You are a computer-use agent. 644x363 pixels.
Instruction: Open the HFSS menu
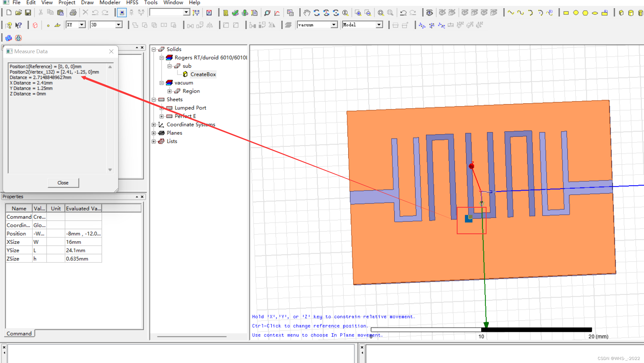point(132,3)
